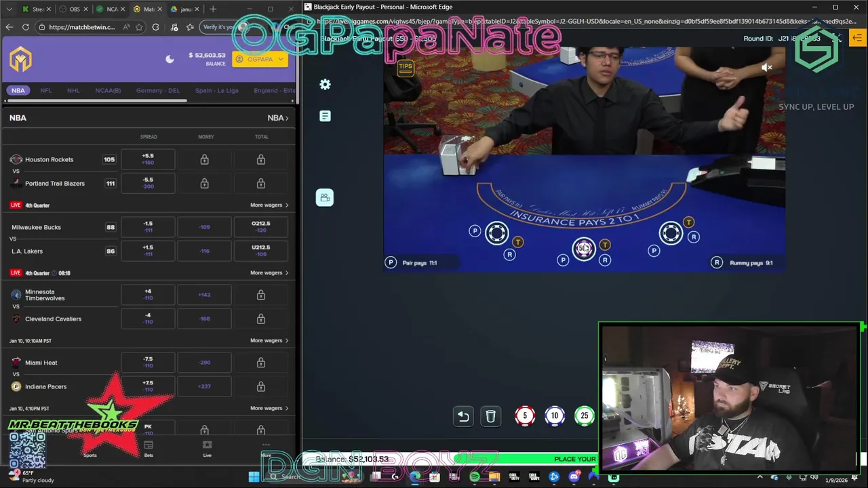Unmute the blackjack stream audio

[767, 68]
